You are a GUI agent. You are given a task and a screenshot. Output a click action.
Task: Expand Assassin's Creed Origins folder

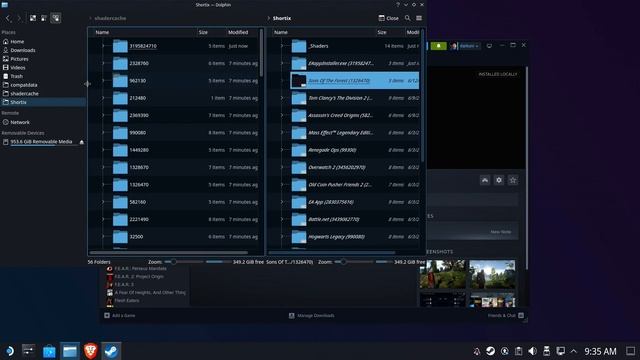click(282, 116)
